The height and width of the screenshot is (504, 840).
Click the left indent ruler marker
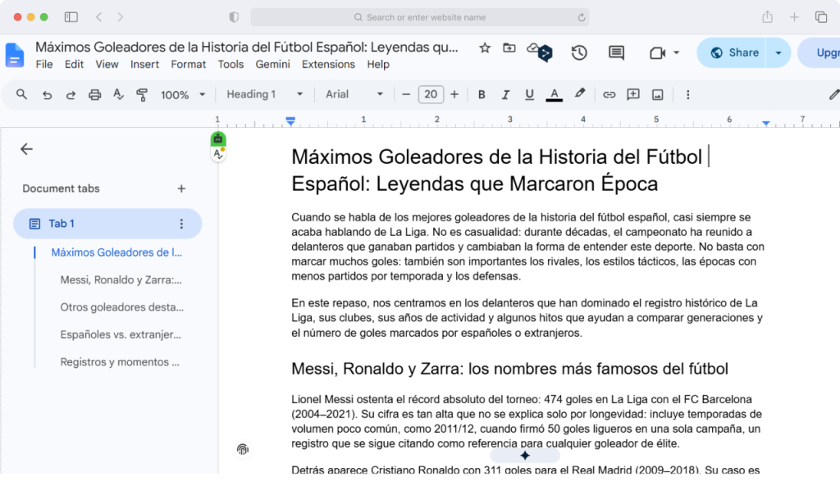click(x=290, y=121)
